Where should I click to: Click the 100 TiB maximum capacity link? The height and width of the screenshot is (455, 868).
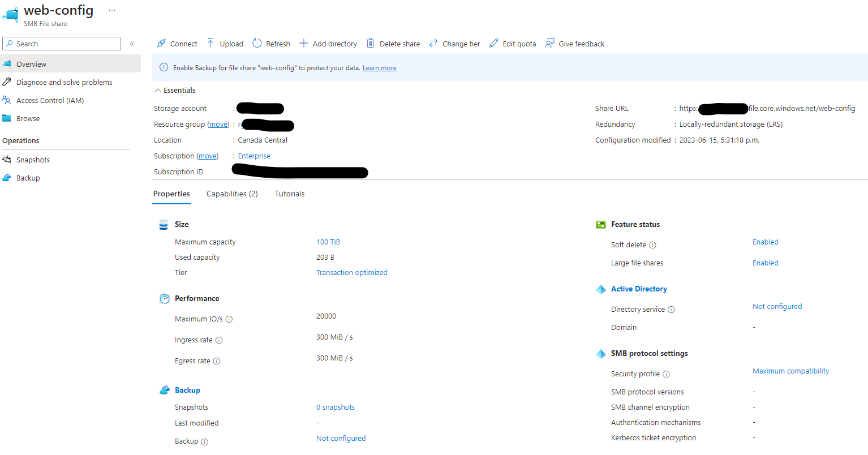[328, 242]
